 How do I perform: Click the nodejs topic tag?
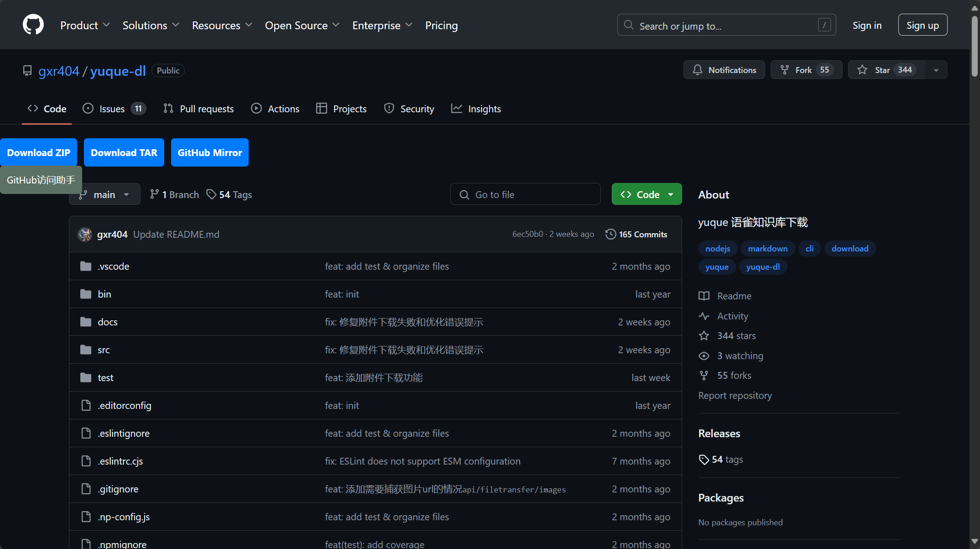[718, 248]
